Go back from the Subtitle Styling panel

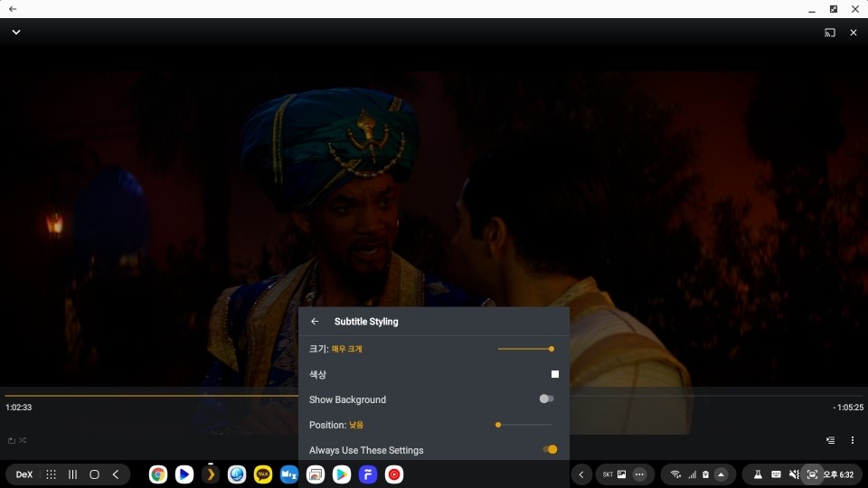[x=315, y=322]
